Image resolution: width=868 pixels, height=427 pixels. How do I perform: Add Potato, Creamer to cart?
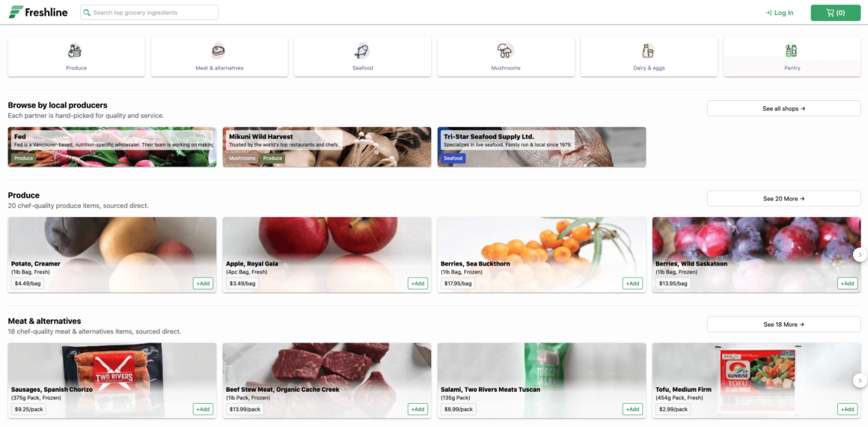click(204, 283)
